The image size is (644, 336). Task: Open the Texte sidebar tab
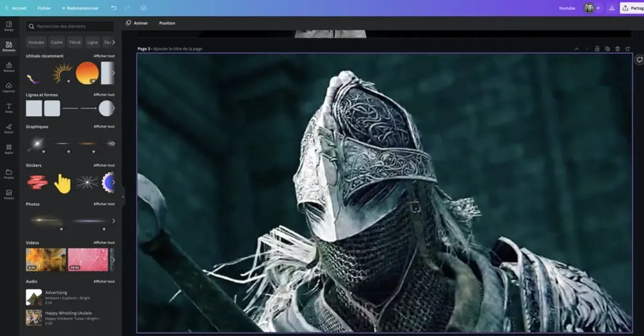pos(8,108)
